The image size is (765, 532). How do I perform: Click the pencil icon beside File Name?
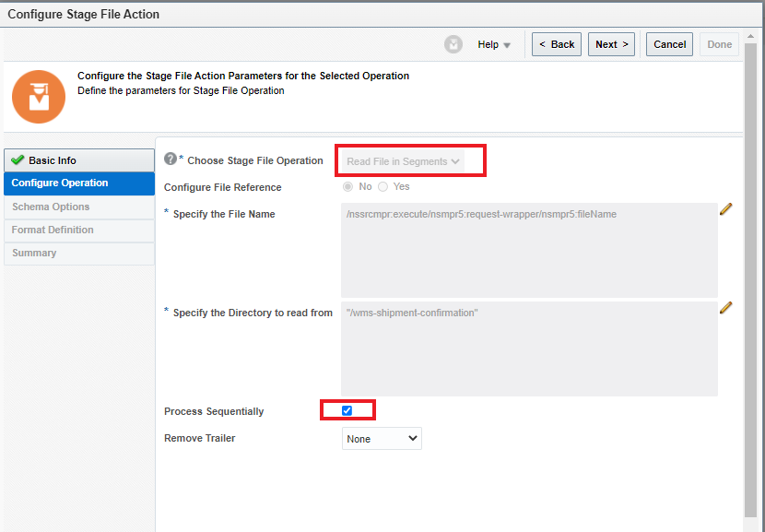[x=726, y=209]
